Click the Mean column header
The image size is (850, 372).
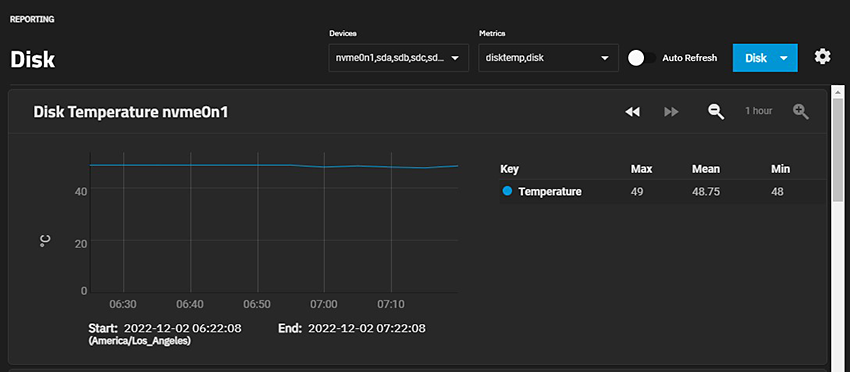[x=706, y=169]
